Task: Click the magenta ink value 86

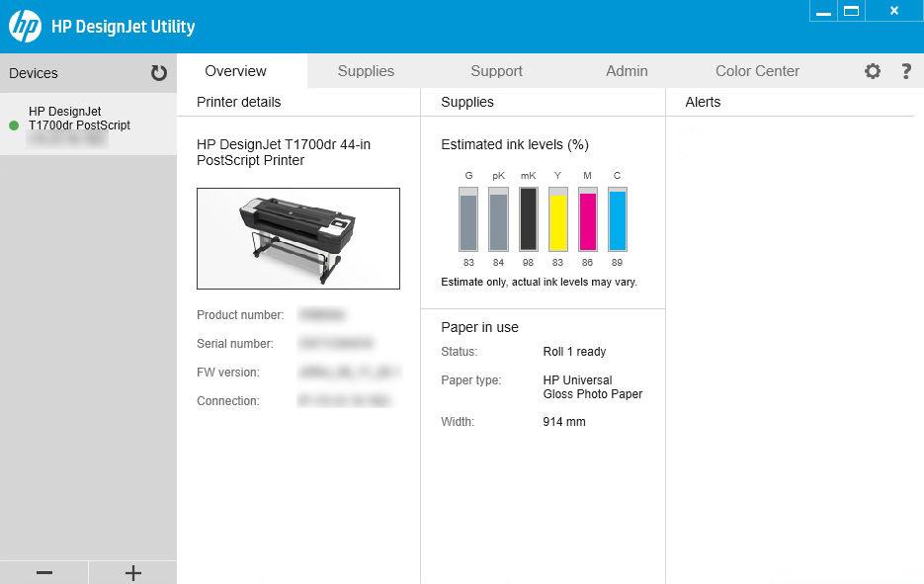Action: point(588,262)
